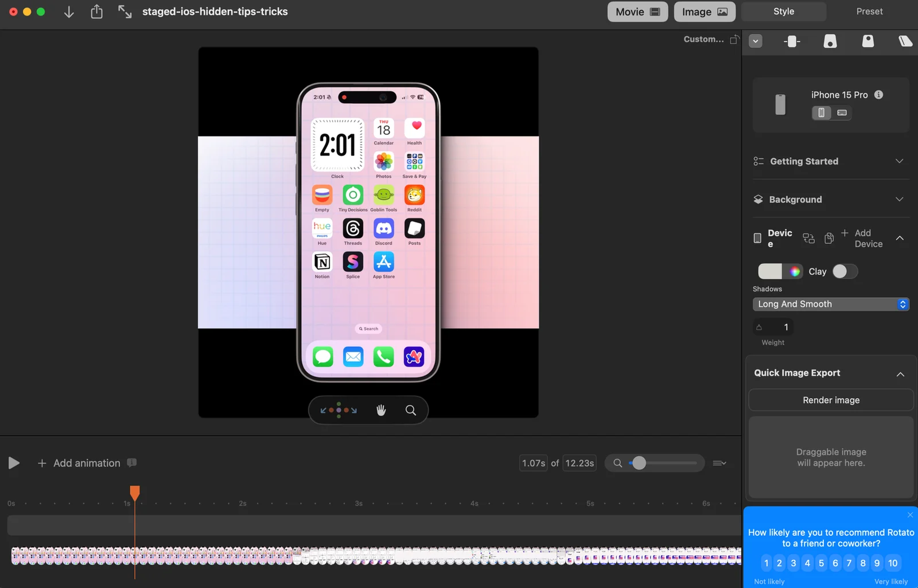Click the swap device icon in Device section

(x=808, y=238)
